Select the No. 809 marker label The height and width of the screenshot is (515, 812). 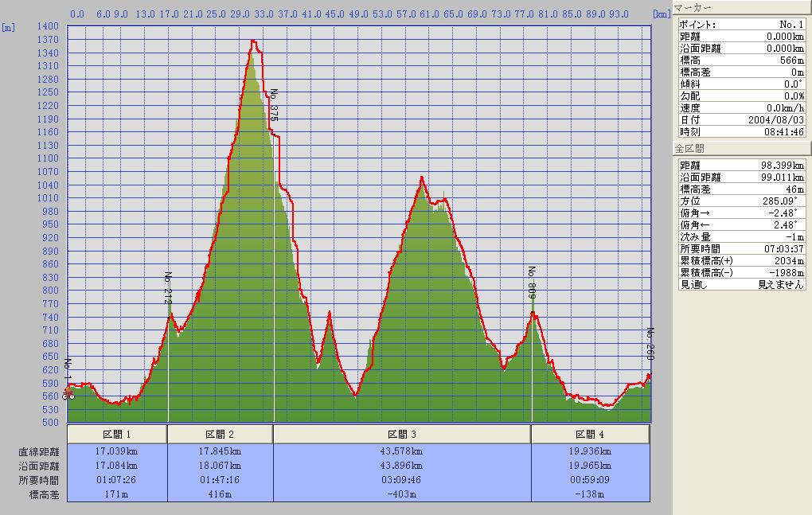532,283
